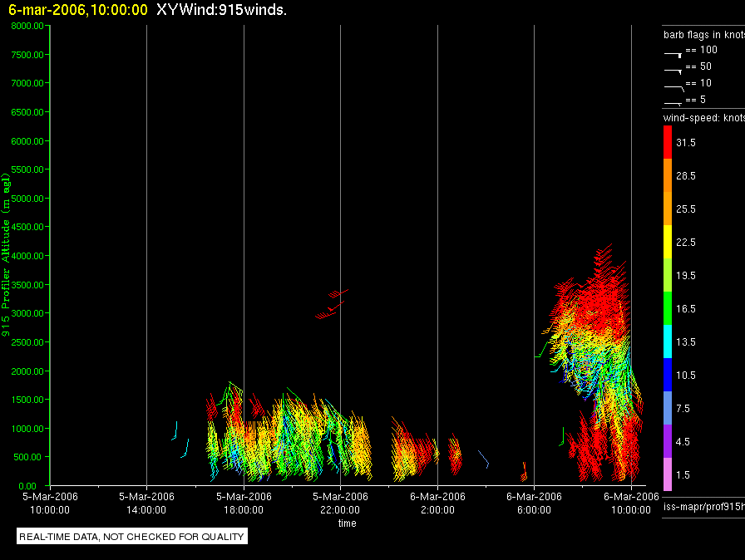Viewport: 745px width, 560px height.
Task: Click the iss-mapr/prof915h source label
Action: 704,506
